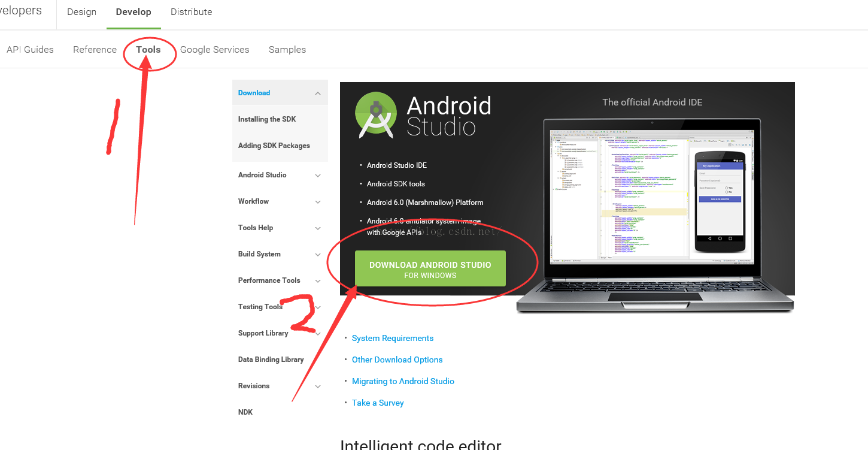868x450 pixels.
Task: Expand the Workflow sidebar section
Action: (x=318, y=202)
